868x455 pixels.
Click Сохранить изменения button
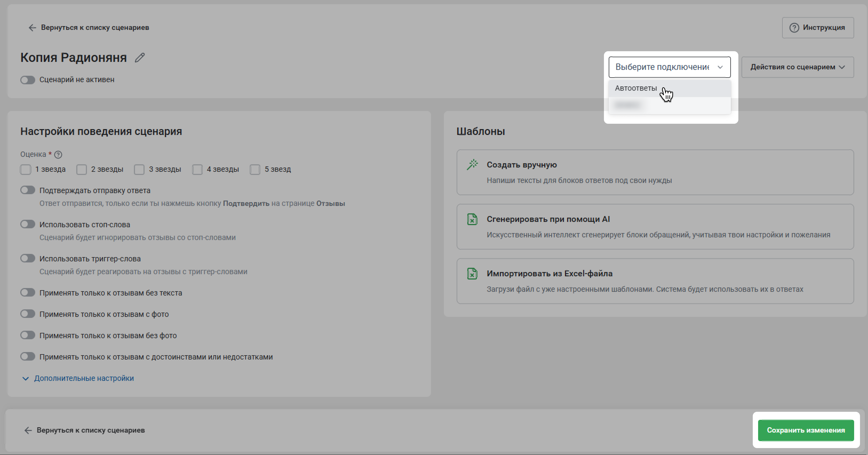click(x=806, y=430)
